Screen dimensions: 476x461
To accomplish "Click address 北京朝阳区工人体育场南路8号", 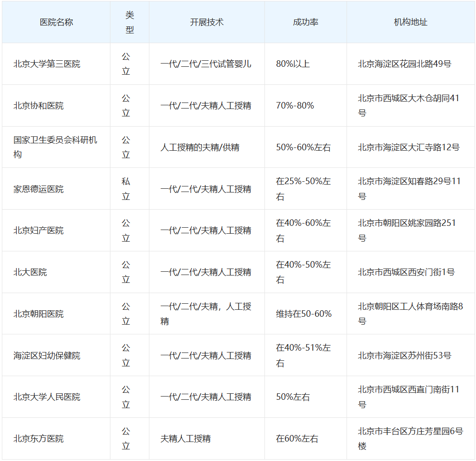I will click(411, 314).
